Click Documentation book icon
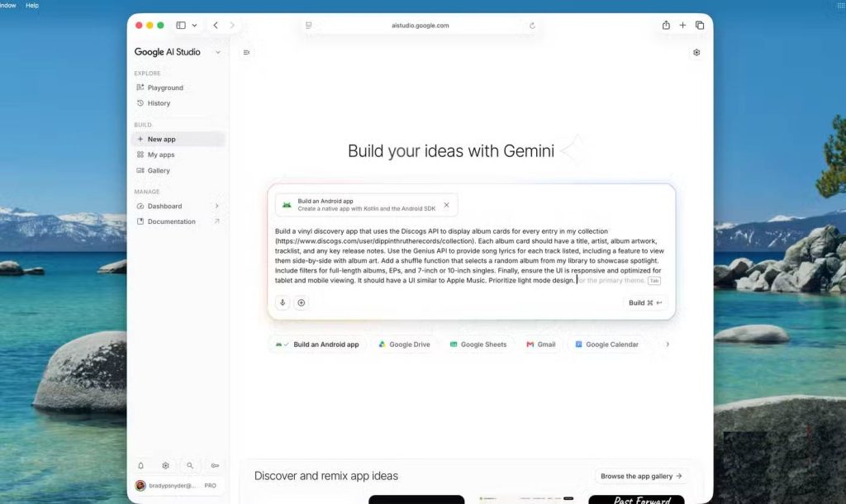Screen dimensions: 846x504 tap(140, 221)
